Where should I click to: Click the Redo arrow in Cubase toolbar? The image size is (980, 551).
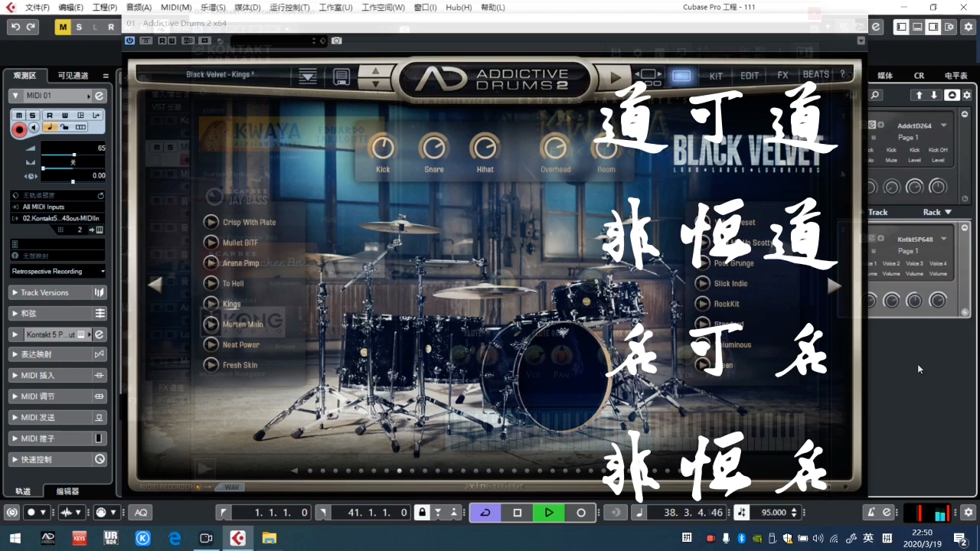[31, 27]
